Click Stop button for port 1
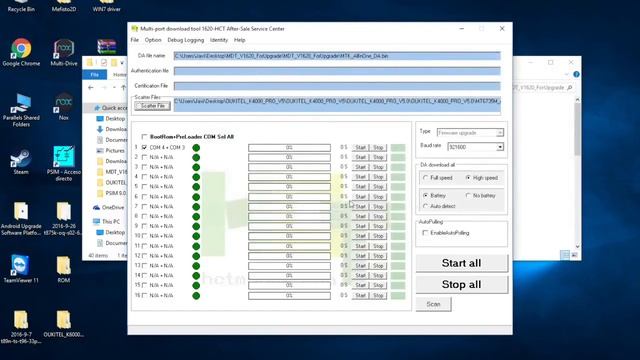 click(378, 147)
